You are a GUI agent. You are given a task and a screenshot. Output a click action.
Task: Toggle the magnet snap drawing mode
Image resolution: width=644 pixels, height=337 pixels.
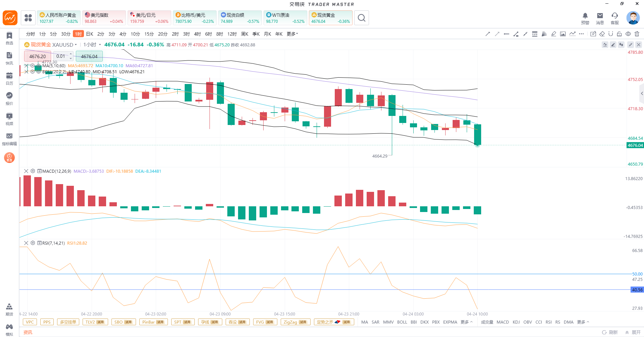pos(611,34)
